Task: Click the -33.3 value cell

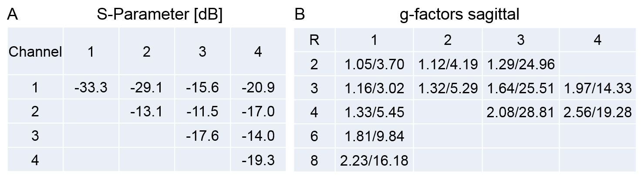Action: (x=91, y=88)
